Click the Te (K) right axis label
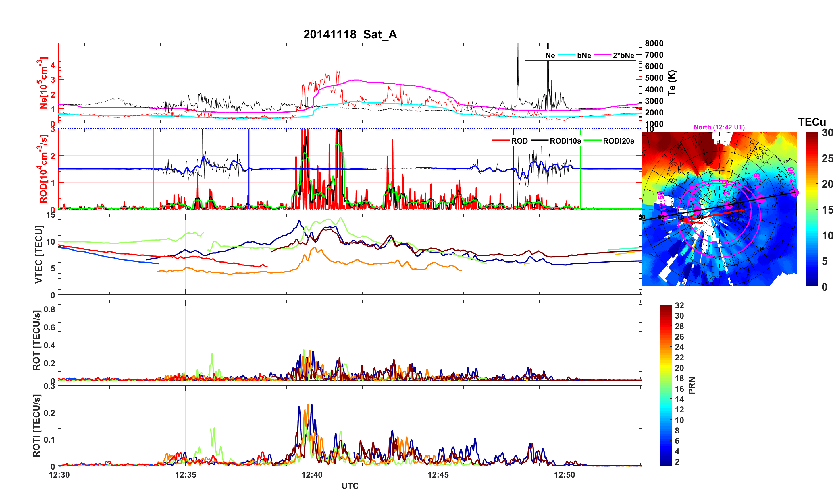This screenshot has height=504, width=834. (x=672, y=83)
